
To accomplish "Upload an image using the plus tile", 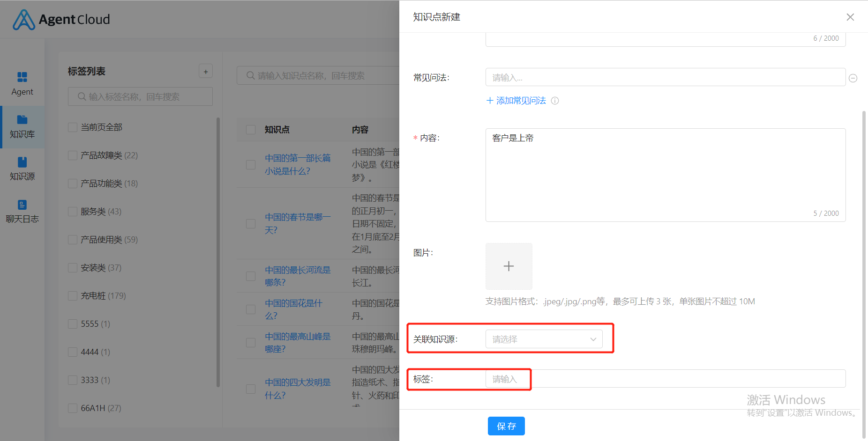I will point(509,266).
